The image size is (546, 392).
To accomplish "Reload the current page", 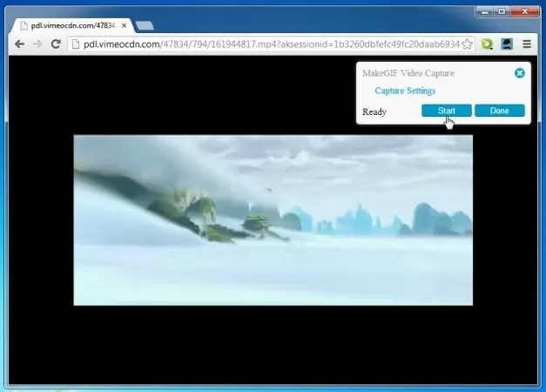I will 56,44.
